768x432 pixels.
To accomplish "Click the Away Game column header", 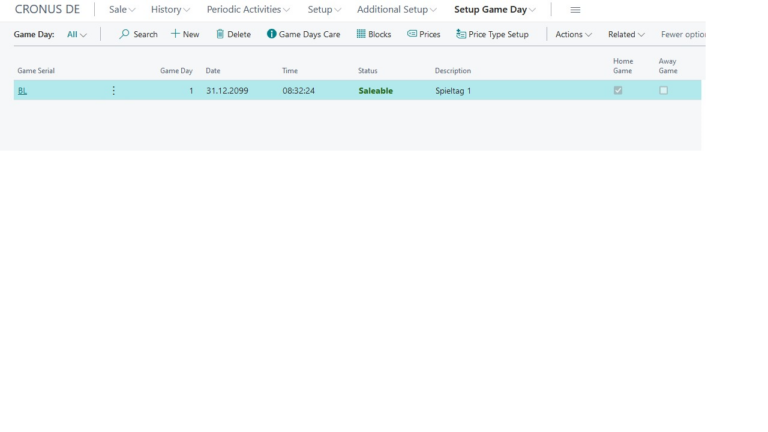I will point(668,66).
